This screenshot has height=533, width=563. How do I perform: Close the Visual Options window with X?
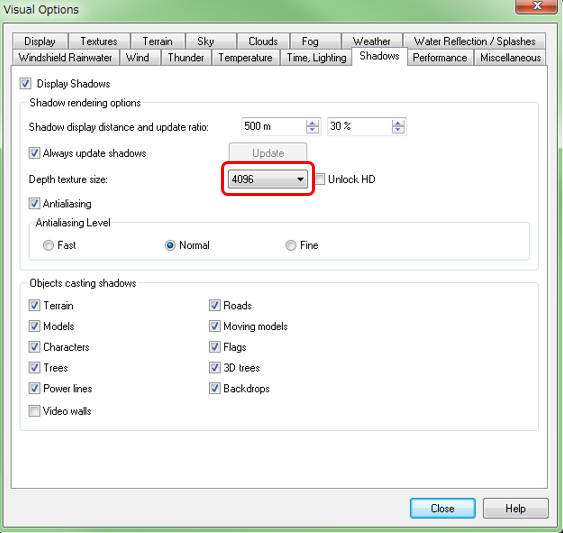[x=536, y=6]
